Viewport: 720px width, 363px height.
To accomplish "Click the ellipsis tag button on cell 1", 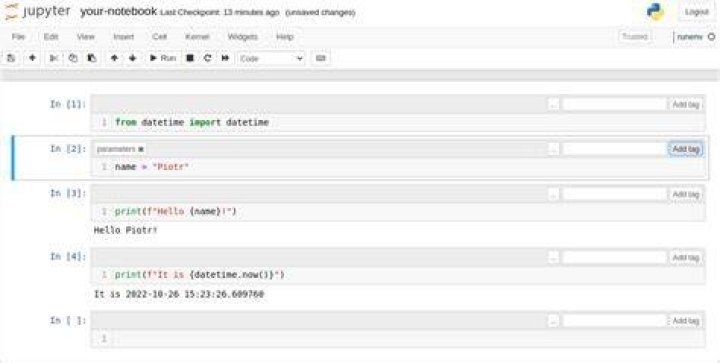I will pos(553,105).
